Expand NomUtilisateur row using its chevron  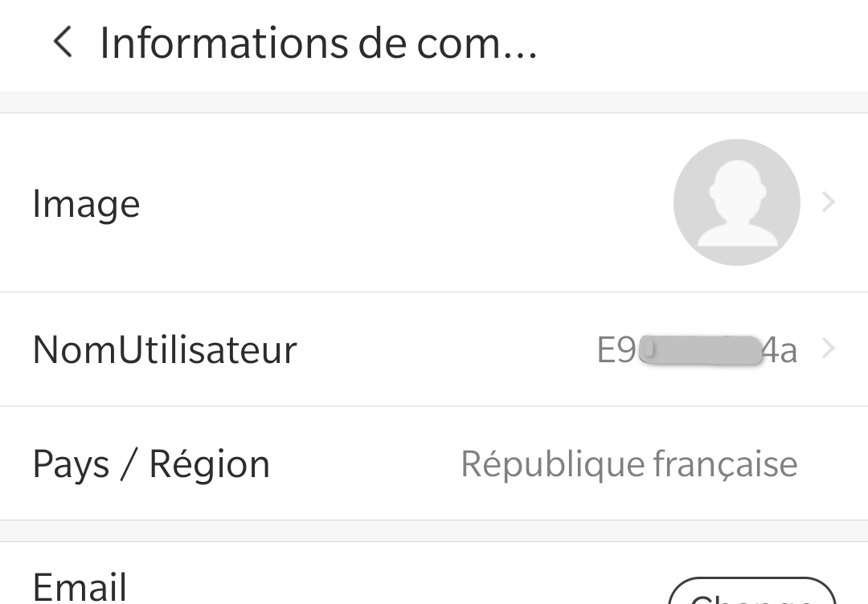coord(829,349)
